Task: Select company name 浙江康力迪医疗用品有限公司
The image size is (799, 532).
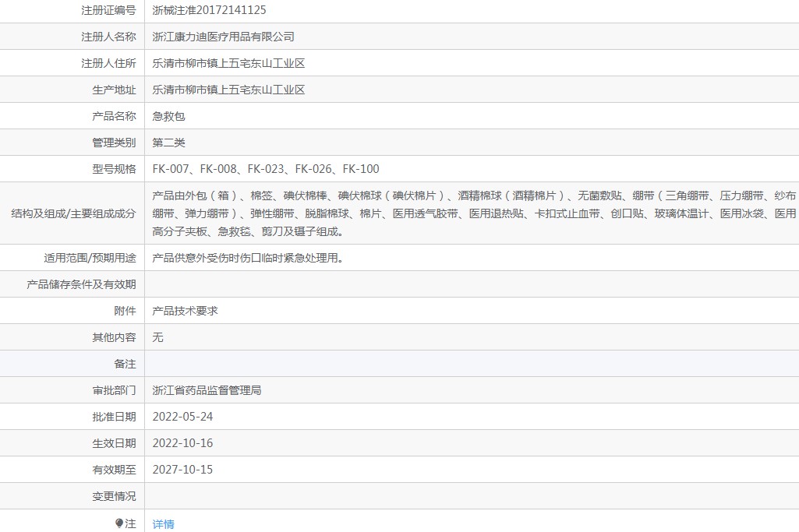Action: [223, 37]
